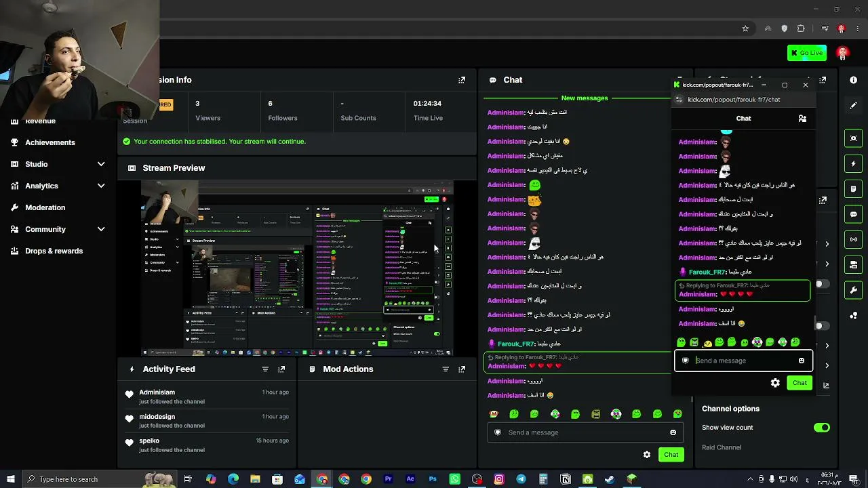This screenshot has width=868, height=488.
Task: Click the dashboard chat message input field
Action: 585,432
